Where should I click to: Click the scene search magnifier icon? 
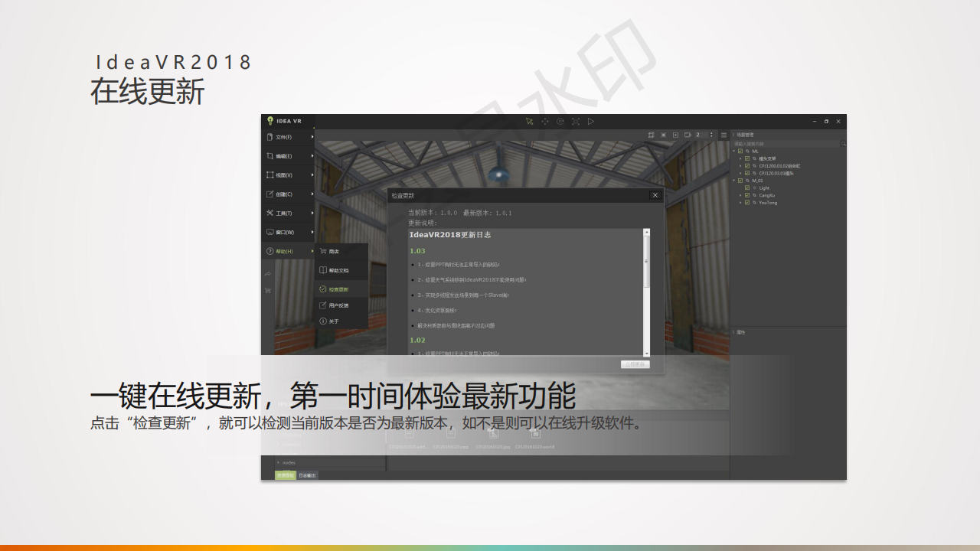click(844, 144)
